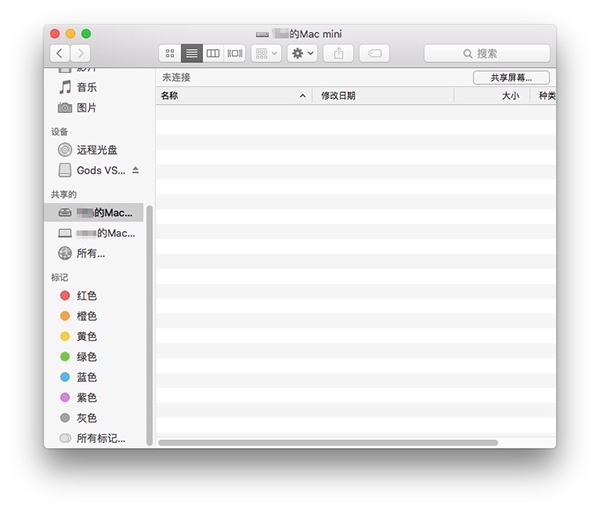Open 音乐 folder in sidebar
Viewport: 600px width, 511px height.
pos(87,87)
